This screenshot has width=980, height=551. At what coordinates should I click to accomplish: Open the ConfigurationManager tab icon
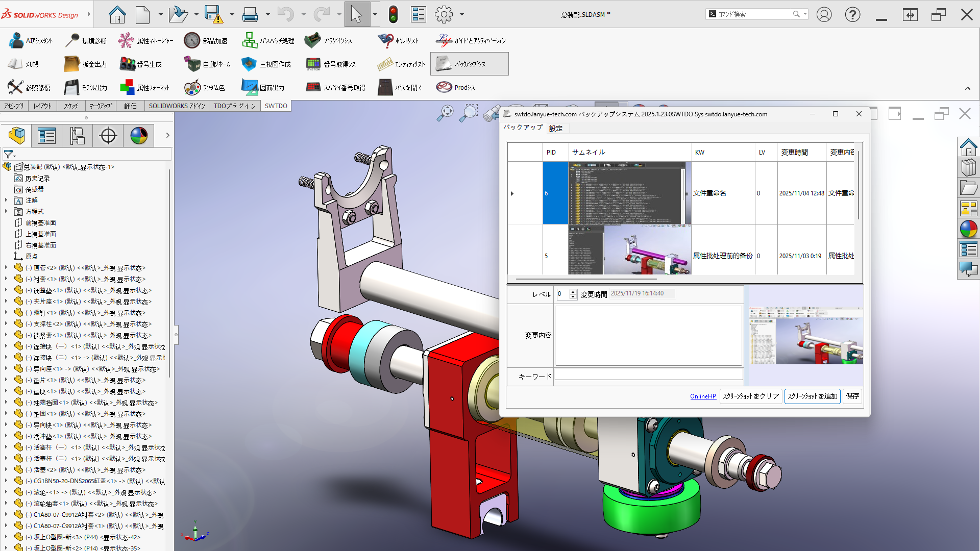click(x=78, y=136)
